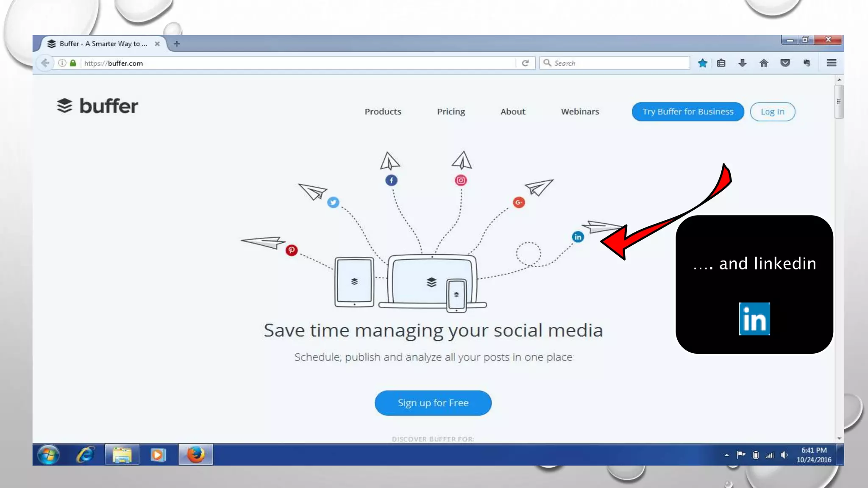Click the vertical scrollbar thumb
The width and height of the screenshot is (868, 488).
pos(839,102)
